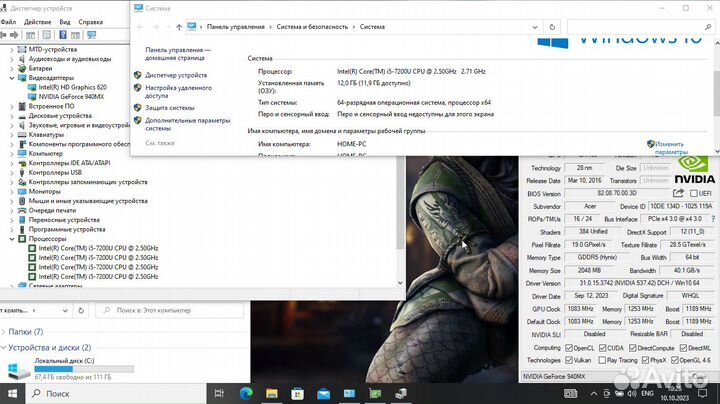Click Device Manager icon on the taskbar
The height and width of the screenshot is (404, 720).
tap(401, 393)
